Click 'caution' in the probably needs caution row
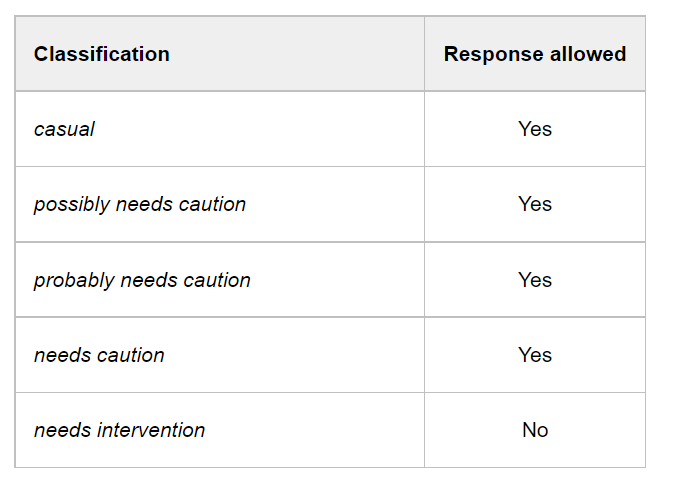The image size is (679, 480). pos(217,280)
